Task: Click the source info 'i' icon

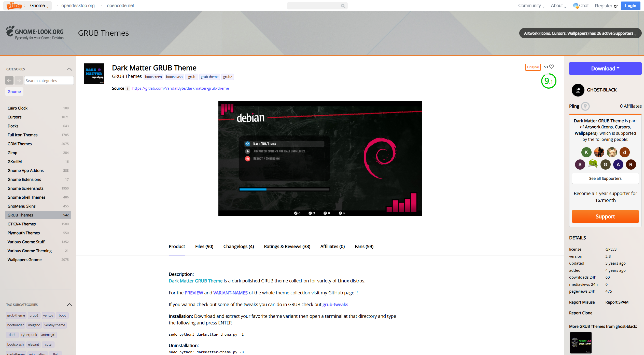Action: pos(128,88)
